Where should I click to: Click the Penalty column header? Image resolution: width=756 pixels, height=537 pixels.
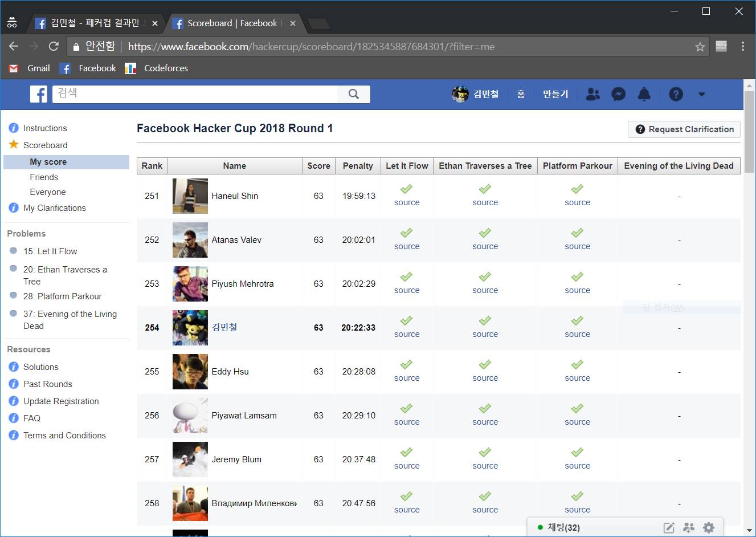(x=358, y=166)
